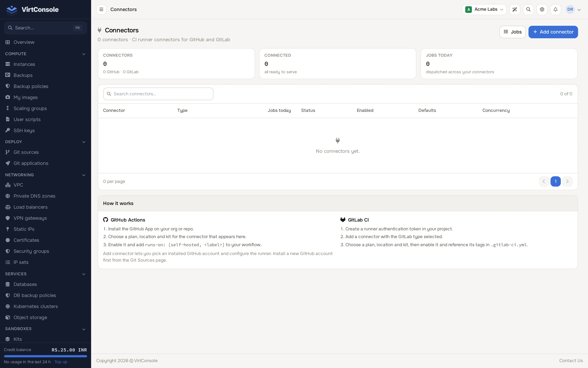Select page 1 in pagination
Viewport: 588px width, 368px height.
[555, 181]
